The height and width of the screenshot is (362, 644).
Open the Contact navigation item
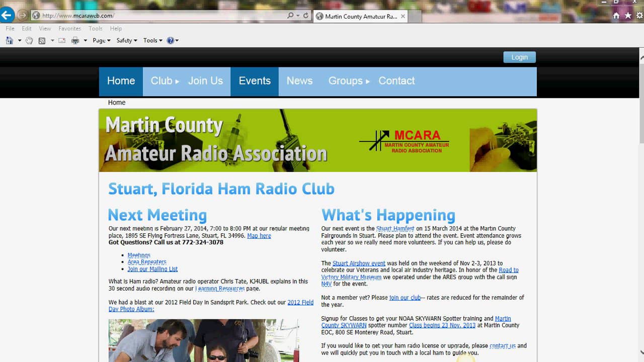(396, 81)
